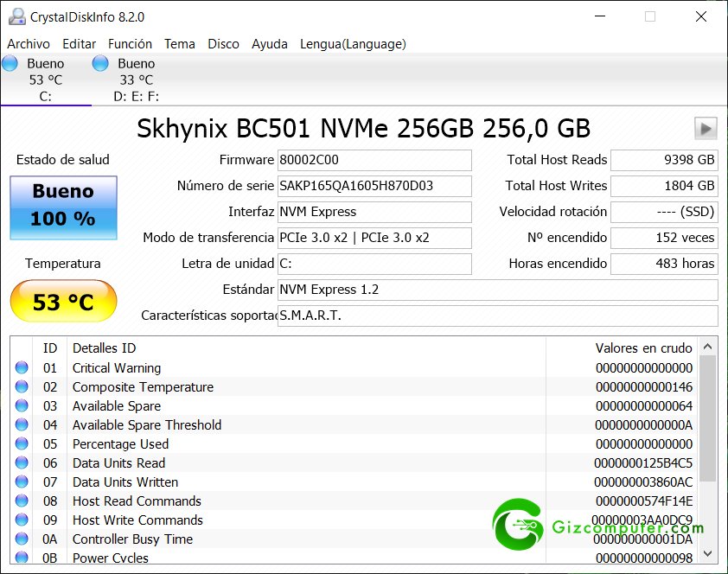Click the next disk arrow button

(x=706, y=128)
